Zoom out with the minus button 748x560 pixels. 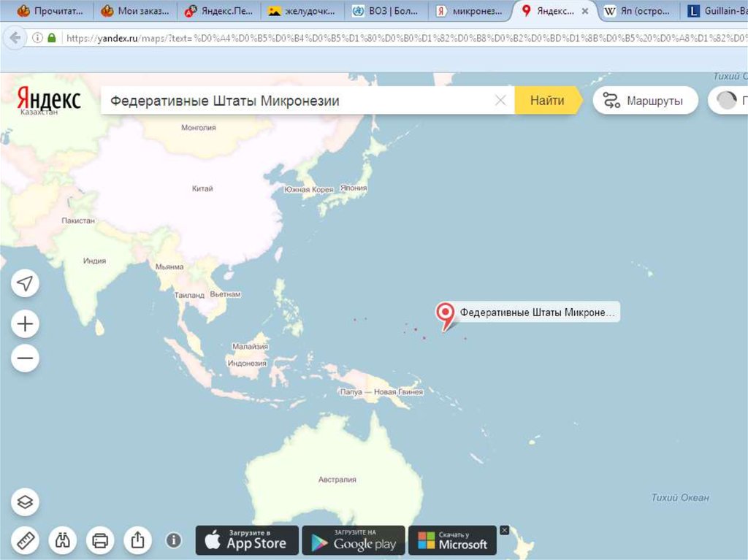coord(26,358)
